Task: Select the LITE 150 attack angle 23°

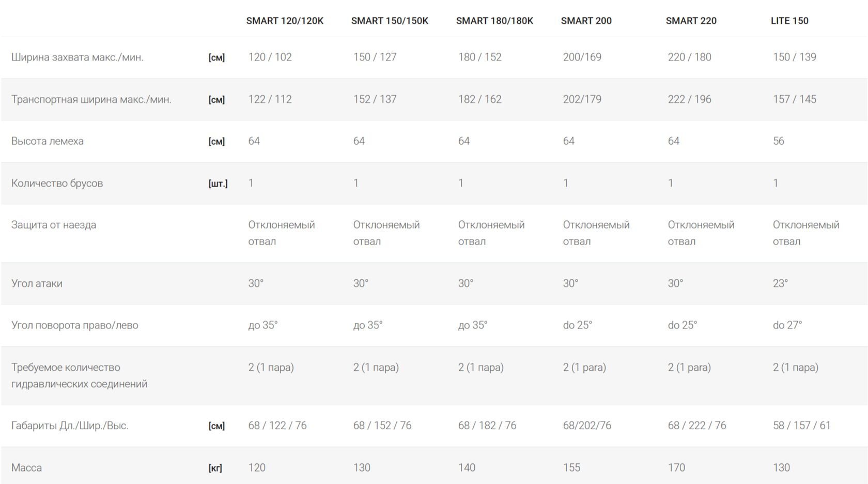Action: click(x=780, y=283)
